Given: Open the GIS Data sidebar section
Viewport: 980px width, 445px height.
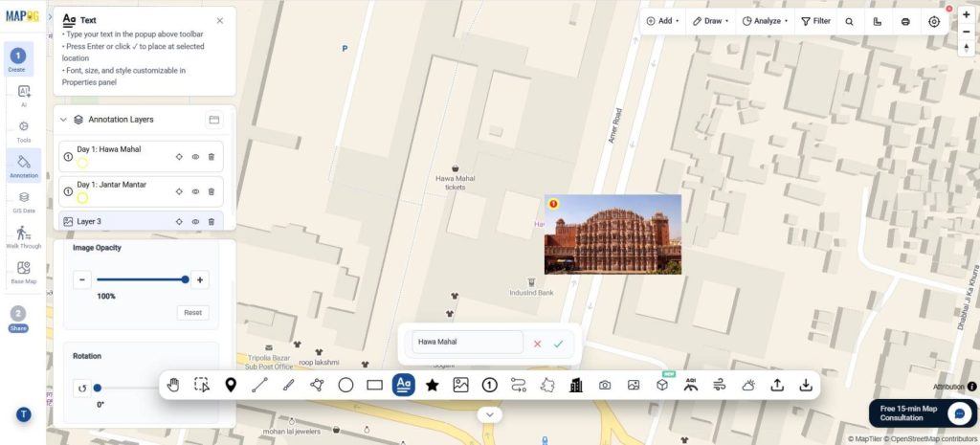Looking at the screenshot, I should pyautogui.click(x=24, y=201).
